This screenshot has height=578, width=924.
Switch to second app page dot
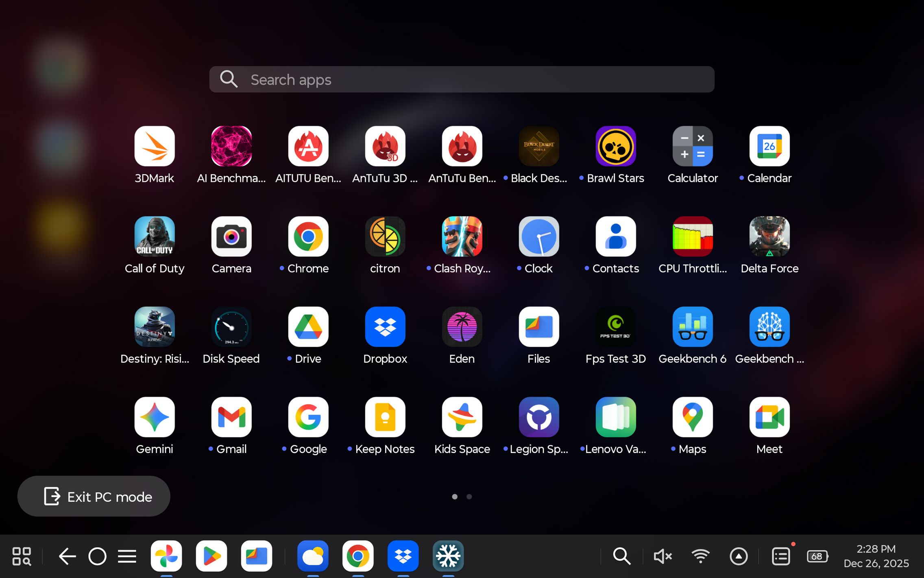point(469,497)
